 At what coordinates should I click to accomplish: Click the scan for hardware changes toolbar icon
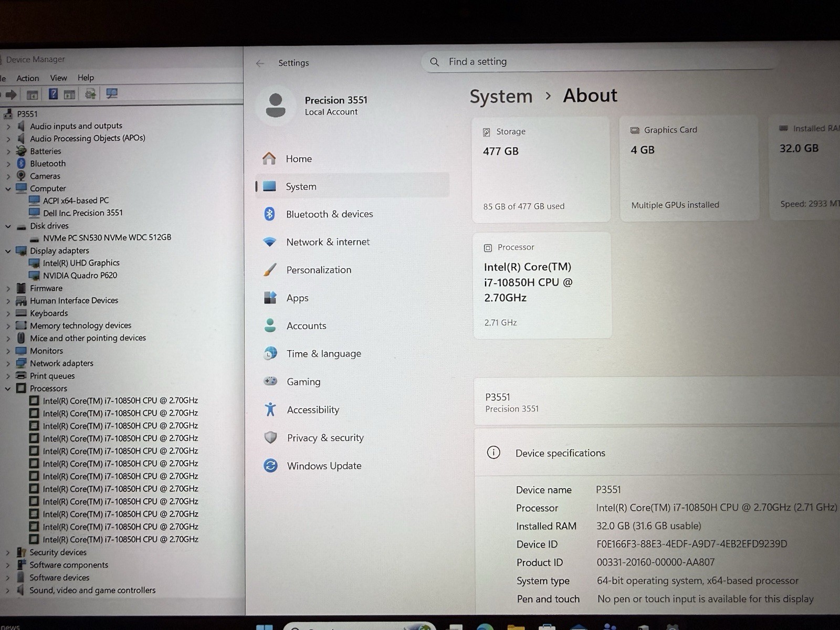click(90, 94)
